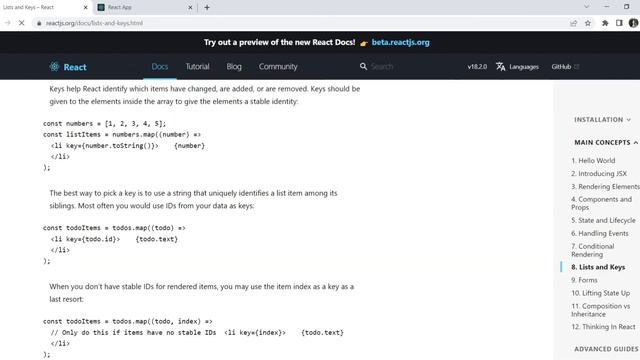This screenshot has height=360, width=640.
Task: Open the v18.2.0 versions link
Action: pyautogui.click(x=477, y=67)
